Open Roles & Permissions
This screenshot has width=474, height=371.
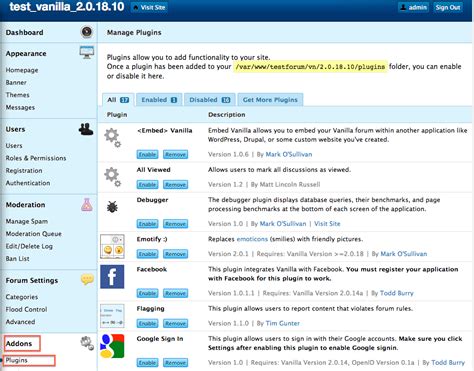pos(36,158)
